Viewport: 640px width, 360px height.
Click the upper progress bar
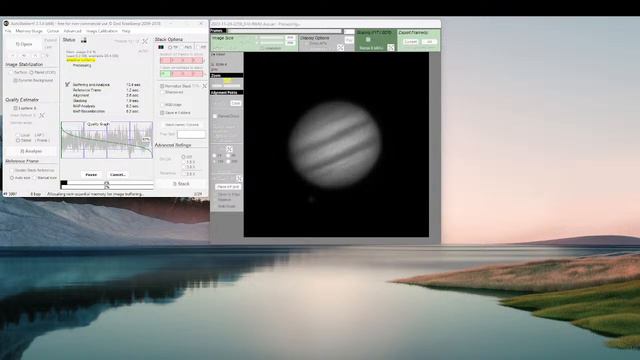[107, 183]
